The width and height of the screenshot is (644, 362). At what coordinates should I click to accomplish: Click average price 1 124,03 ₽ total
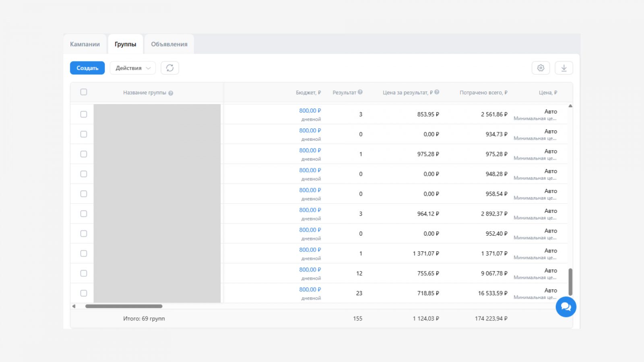426,319
